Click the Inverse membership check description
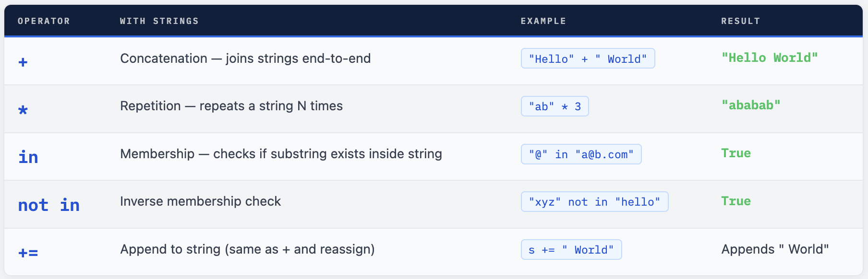Viewport: 868px width, 279px height. (200, 201)
